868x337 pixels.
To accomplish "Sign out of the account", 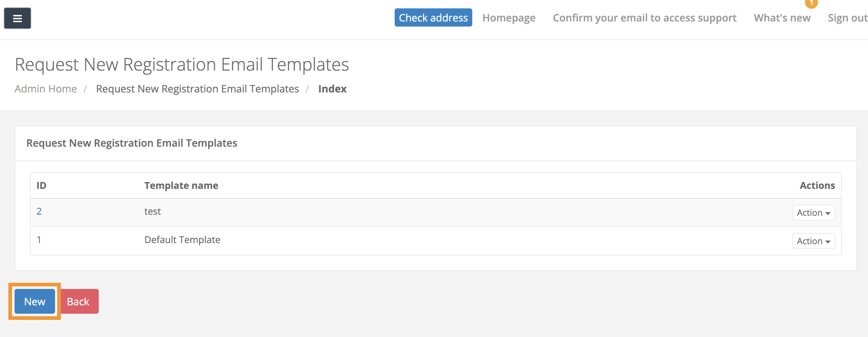I will tap(847, 18).
